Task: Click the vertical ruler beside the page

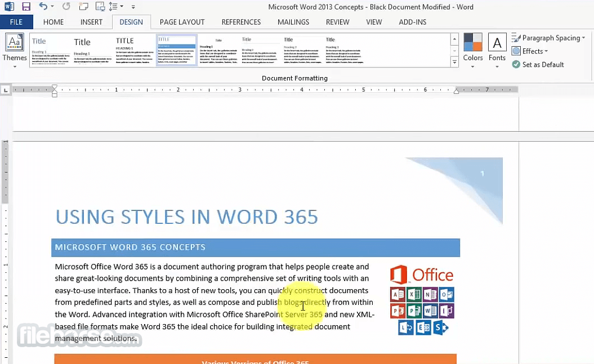Action: coord(6,251)
